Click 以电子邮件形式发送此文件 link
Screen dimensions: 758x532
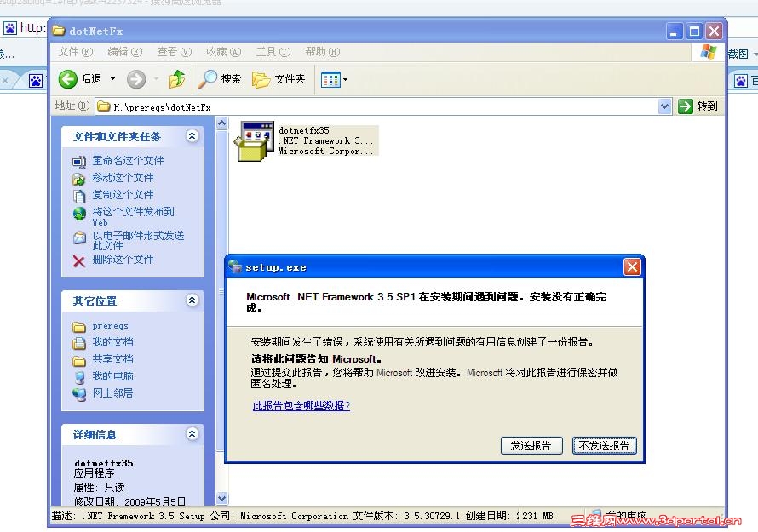138,240
